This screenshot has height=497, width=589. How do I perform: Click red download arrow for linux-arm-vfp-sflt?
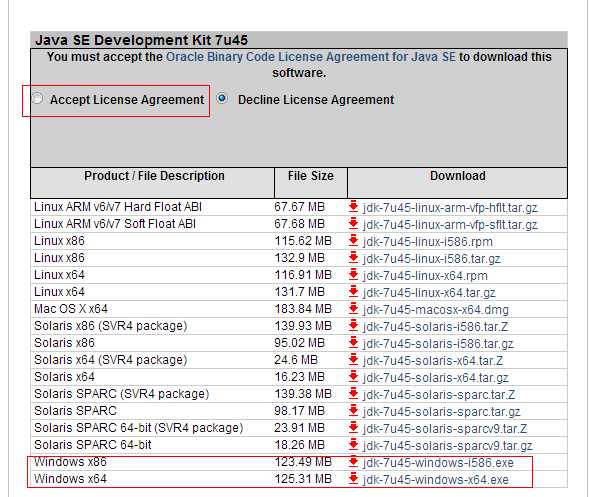click(x=353, y=224)
